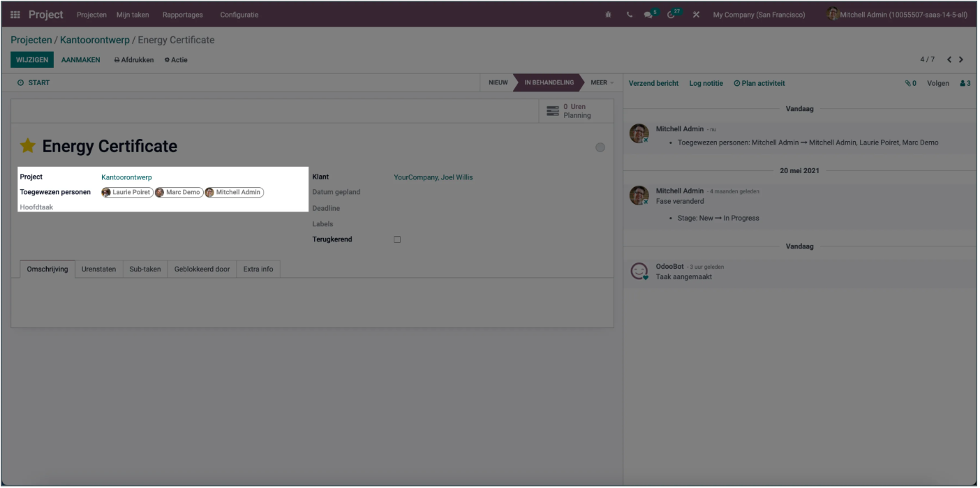Image resolution: width=980 pixels, height=488 pixels.
Task: Select the NIEUW stage in status bar
Action: (498, 82)
